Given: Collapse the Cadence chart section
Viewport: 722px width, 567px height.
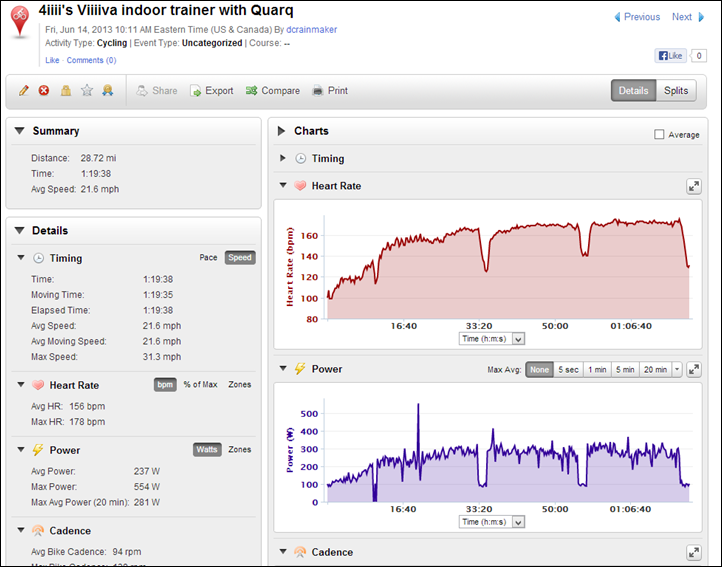Looking at the screenshot, I should [283, 551].
